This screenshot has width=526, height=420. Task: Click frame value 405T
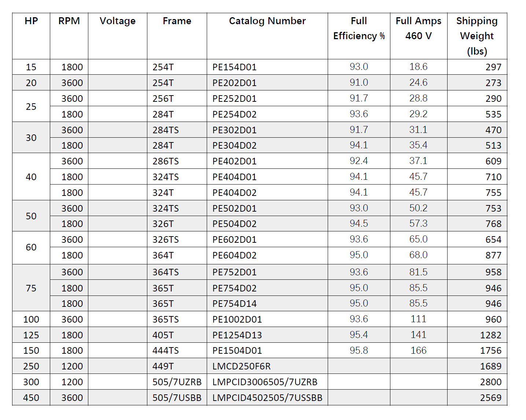163,335
